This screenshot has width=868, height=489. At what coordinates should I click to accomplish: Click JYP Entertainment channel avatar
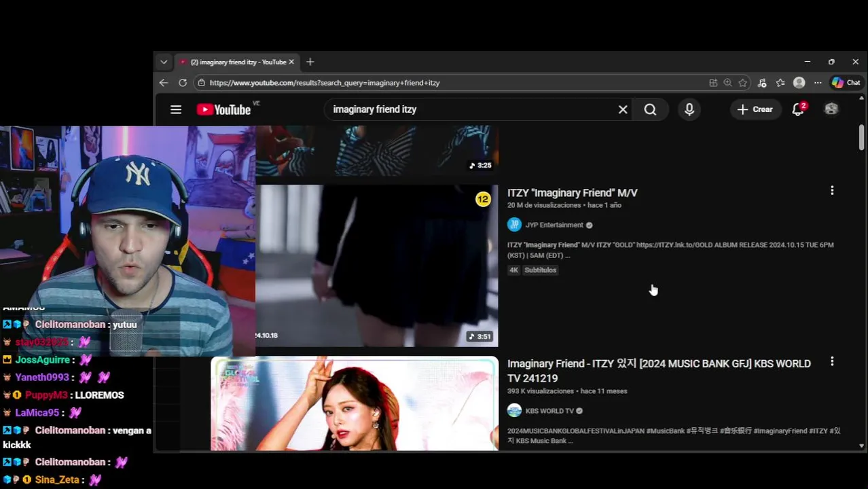coord(514,225)
